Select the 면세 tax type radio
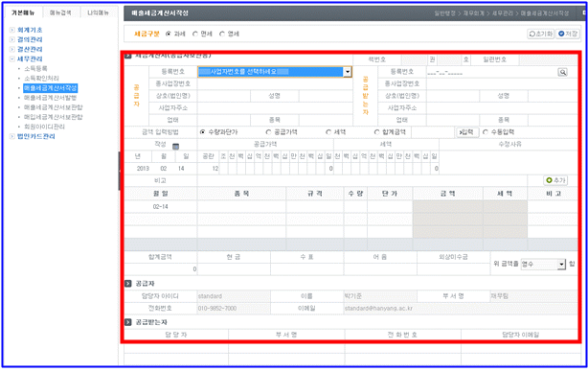Viewport: 588px width, 372px height. (195, 34)
